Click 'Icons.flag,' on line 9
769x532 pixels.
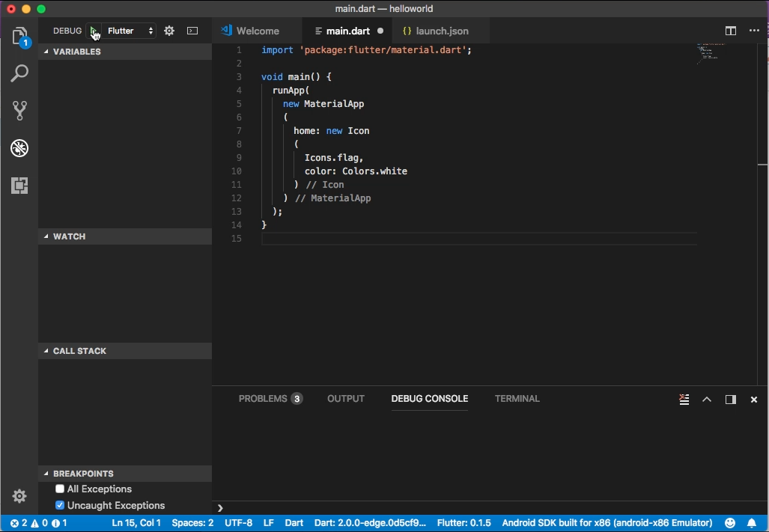click(x=334, y=158)
